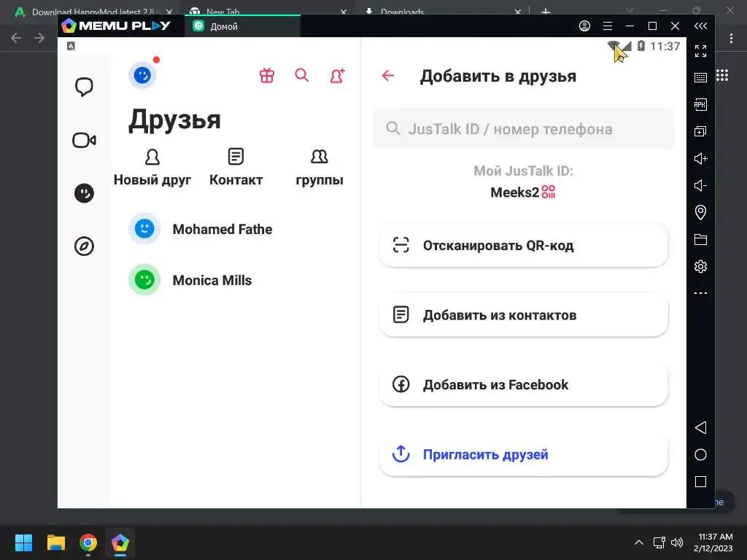Open a new browser tab with plus
This screenshot has width=747, height=560.
coord(546,12)
